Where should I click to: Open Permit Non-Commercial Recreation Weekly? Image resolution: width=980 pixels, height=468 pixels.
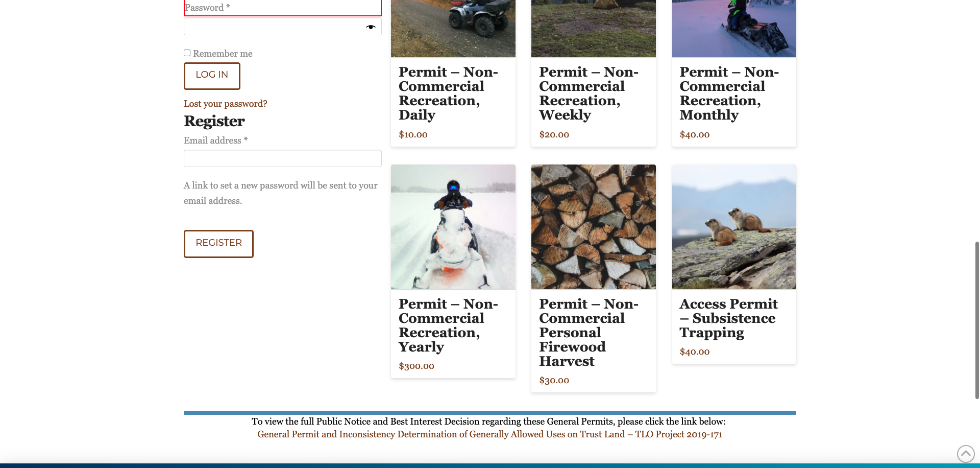point(589,93)
